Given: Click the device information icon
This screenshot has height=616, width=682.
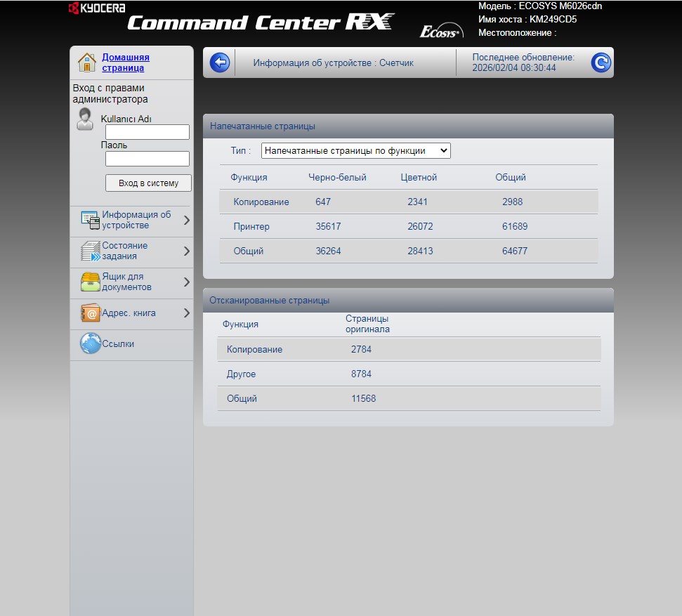Looking at the screenshot, I should coord(91,220).
